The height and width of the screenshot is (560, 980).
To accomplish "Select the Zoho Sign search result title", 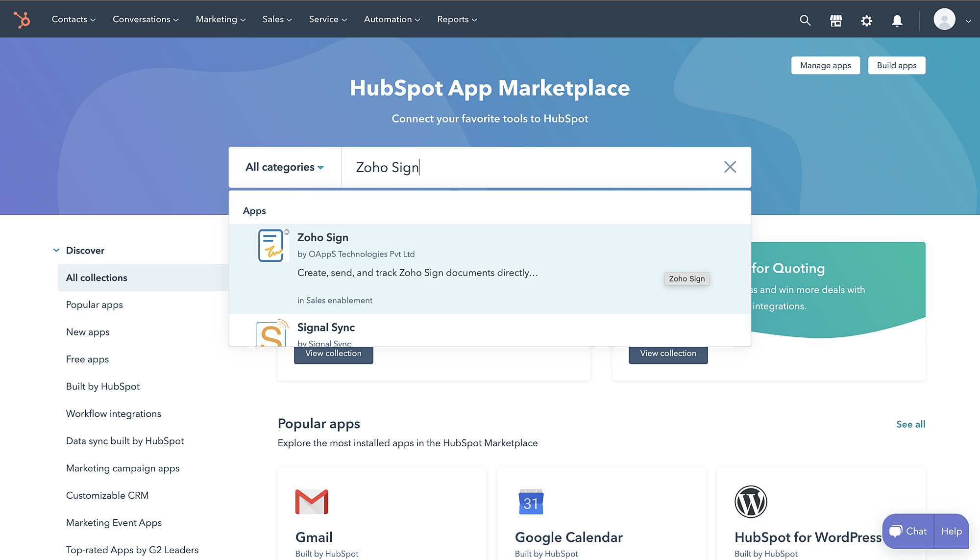I will coord(323,237).
